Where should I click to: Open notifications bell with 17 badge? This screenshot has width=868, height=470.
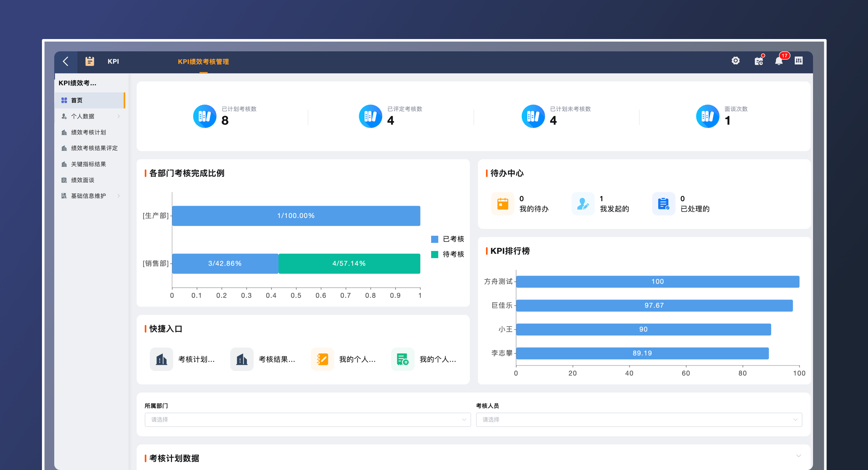click(779, 61)
